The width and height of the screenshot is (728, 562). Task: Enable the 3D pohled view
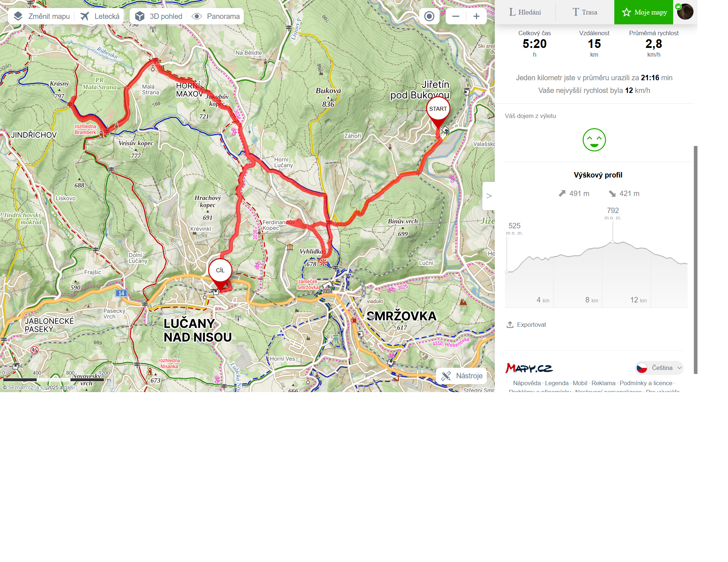click(x=159, y=16)
